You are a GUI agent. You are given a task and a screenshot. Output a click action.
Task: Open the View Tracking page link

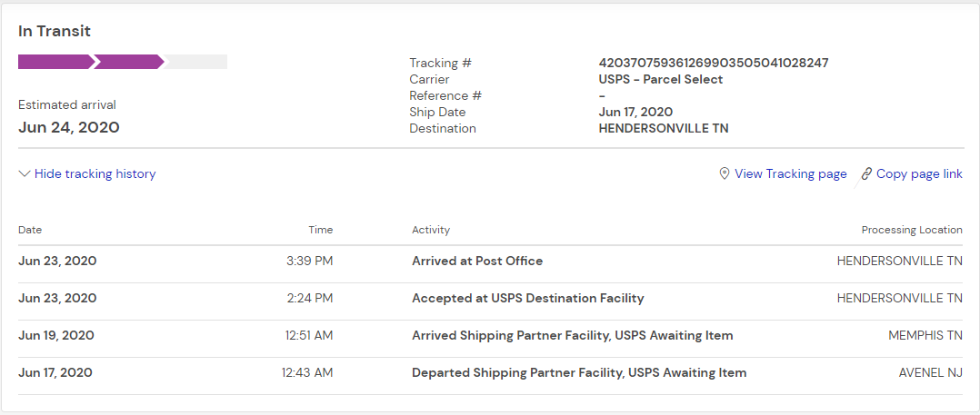tap(790, 173)
